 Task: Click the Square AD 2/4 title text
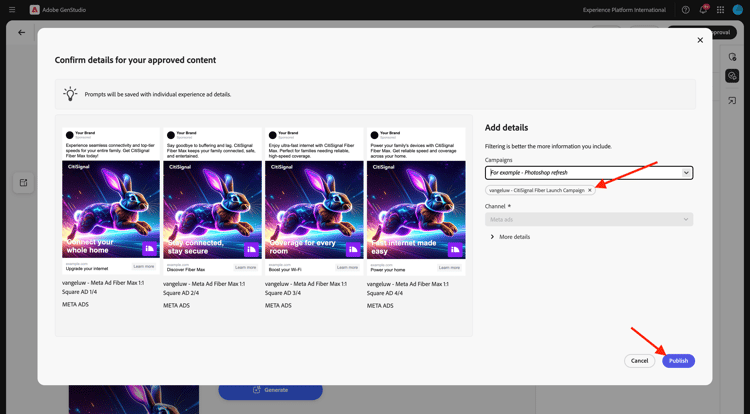tap(204, 288)
